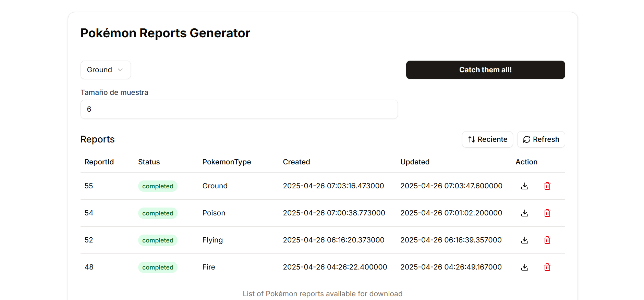The height and width of the screenshot is (300, 644).
Task: Click the Updated column header
Action: [415, 162]
